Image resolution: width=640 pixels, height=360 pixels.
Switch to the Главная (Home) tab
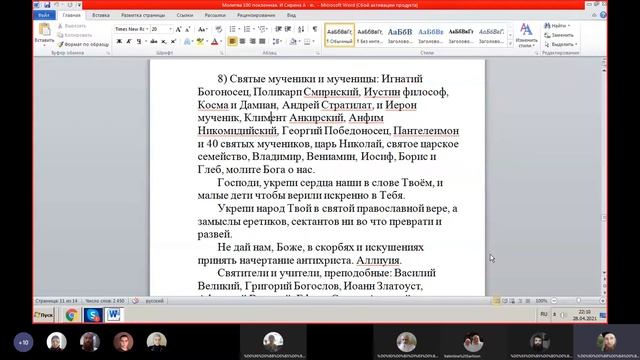click(x=71, y=15)
